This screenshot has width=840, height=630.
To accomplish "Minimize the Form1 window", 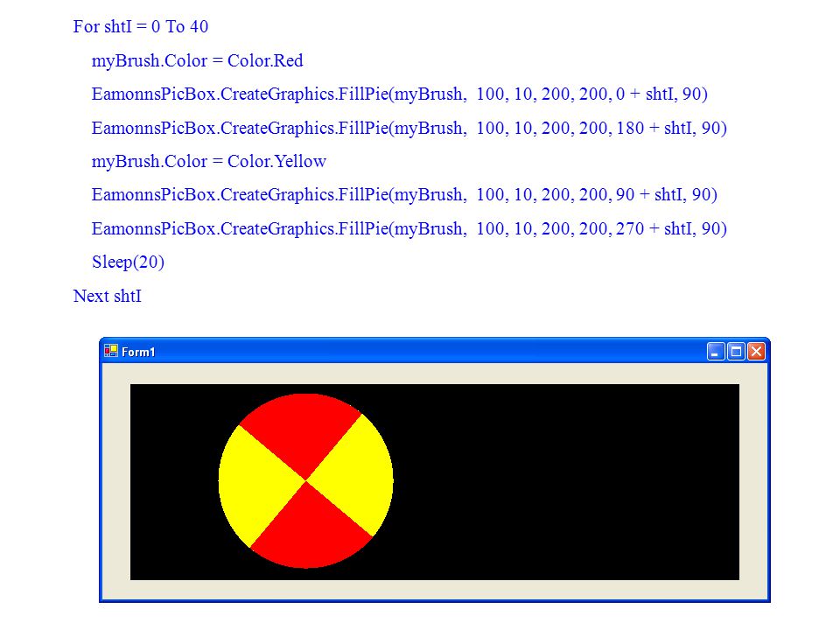I will tap(715, 352).
